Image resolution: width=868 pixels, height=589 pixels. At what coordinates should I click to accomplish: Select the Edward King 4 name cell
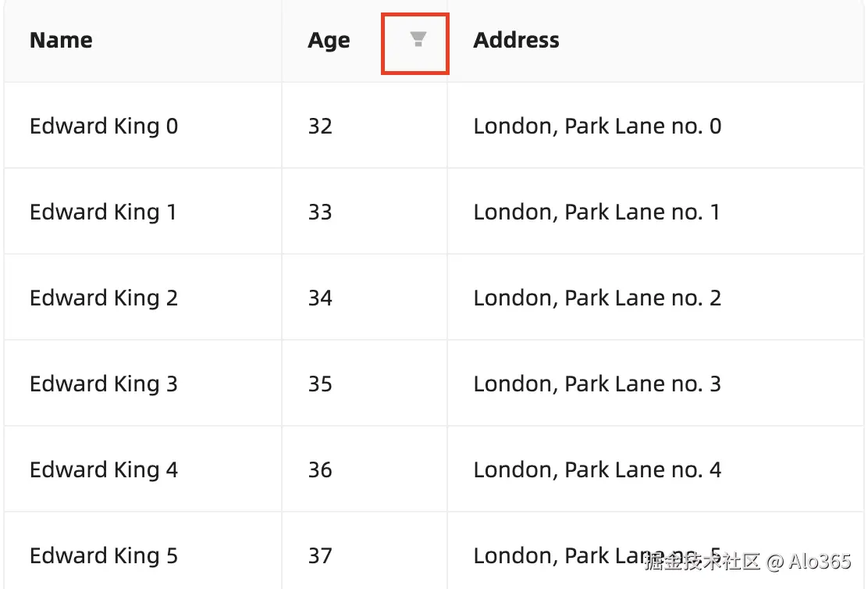[104, 470]
